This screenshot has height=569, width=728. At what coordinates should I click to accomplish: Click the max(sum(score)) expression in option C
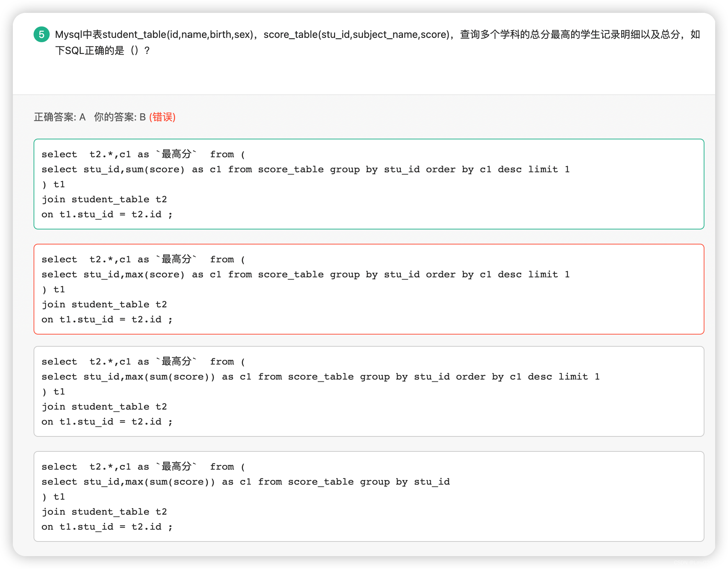(174, 376)
